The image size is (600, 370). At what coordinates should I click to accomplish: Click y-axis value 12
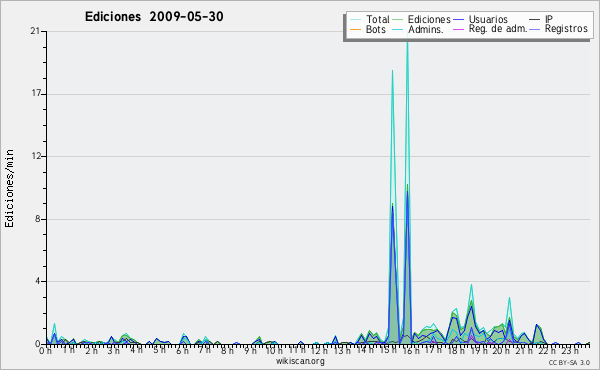[x=35, y=156]
